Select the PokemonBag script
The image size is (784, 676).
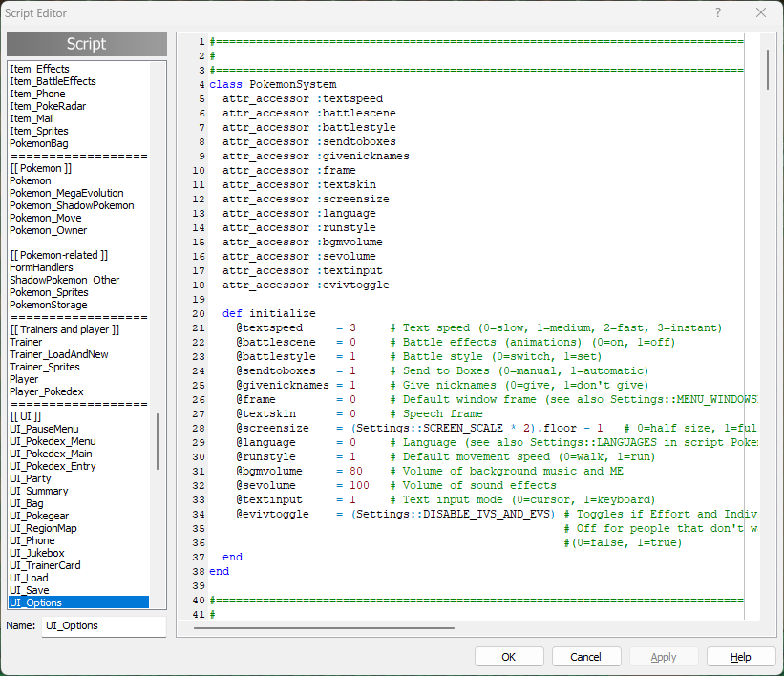pyautogui.click(x=39, y=143)
